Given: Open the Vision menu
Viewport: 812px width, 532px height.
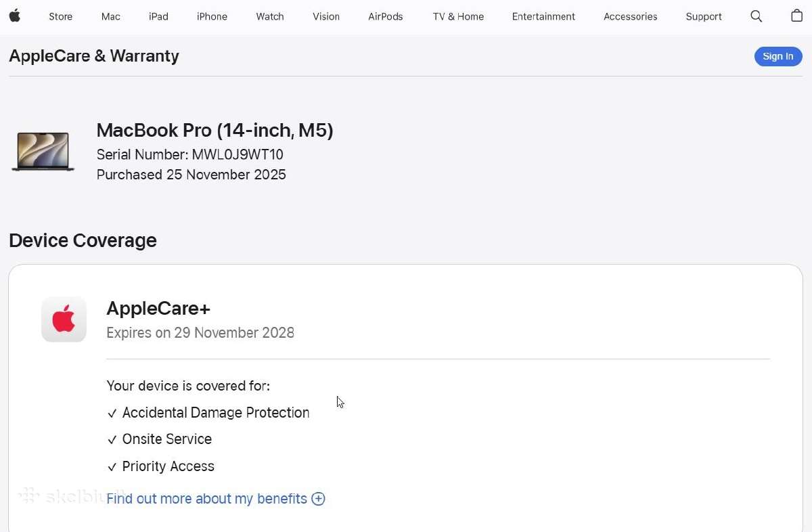Looking at the screenshot, I should pyautogui.click(x=326, y=16).
